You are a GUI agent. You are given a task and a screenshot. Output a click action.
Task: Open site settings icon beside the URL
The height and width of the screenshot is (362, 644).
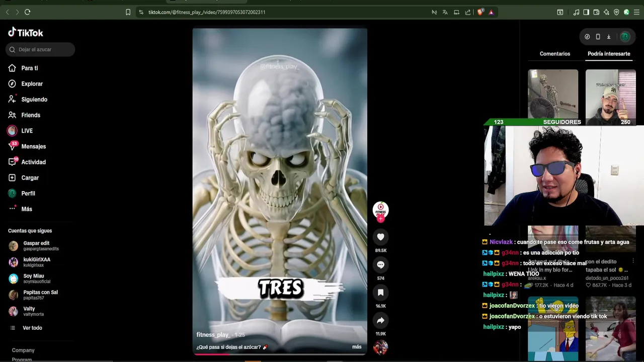tap(141, 12)
